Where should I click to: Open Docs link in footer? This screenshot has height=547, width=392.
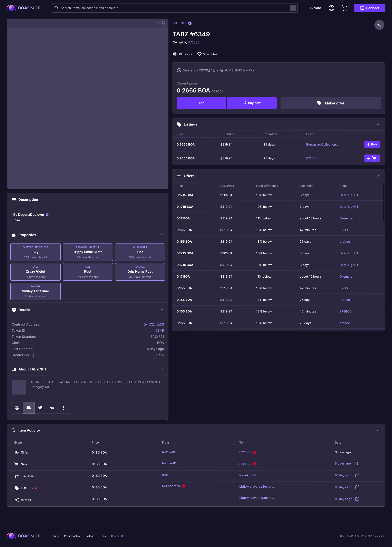tap(102, 536)
